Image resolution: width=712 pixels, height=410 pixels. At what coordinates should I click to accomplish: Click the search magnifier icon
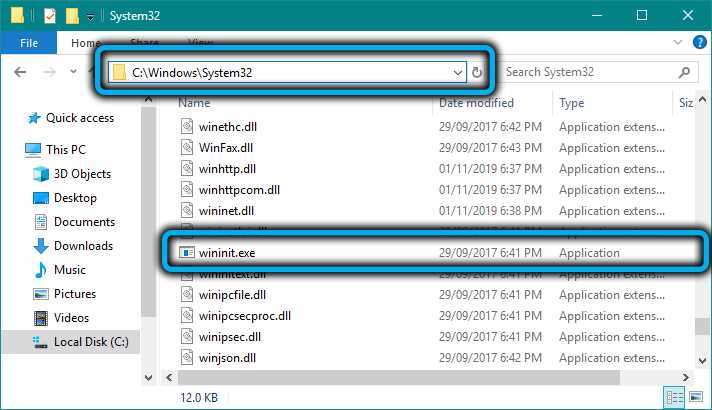click(684, 72)
